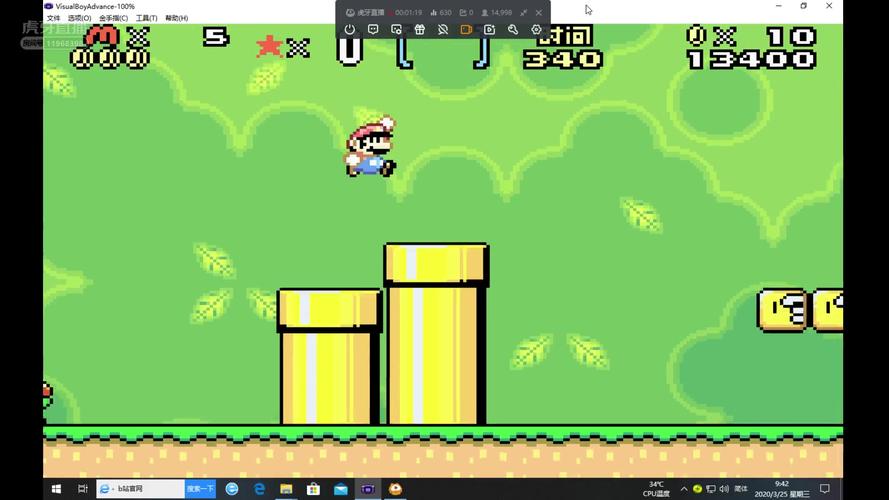889x500 pixels.
Task: Open the wrench tools icon on overlay
Action: point(513,29)
